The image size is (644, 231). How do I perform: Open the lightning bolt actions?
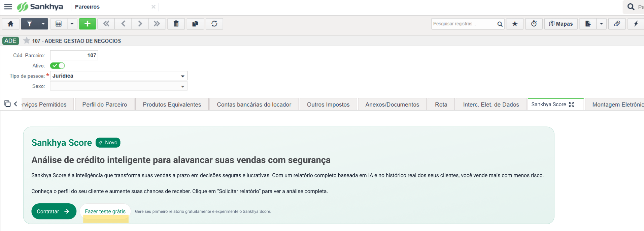coord(636,24)
